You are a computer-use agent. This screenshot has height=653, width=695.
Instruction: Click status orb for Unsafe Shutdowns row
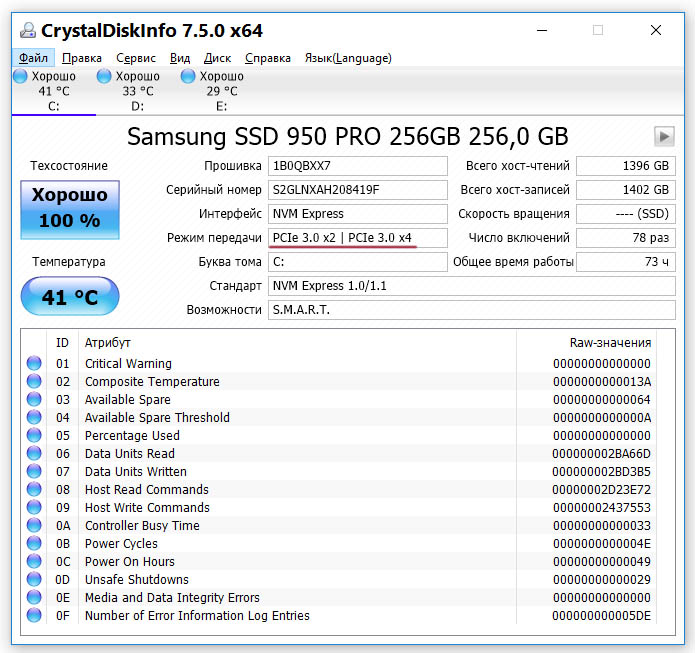pyautogui.click(x=34, y=579)
